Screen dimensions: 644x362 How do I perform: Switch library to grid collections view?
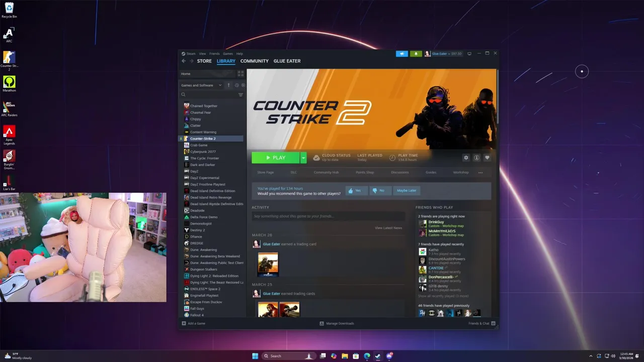(x=240, y=73)
